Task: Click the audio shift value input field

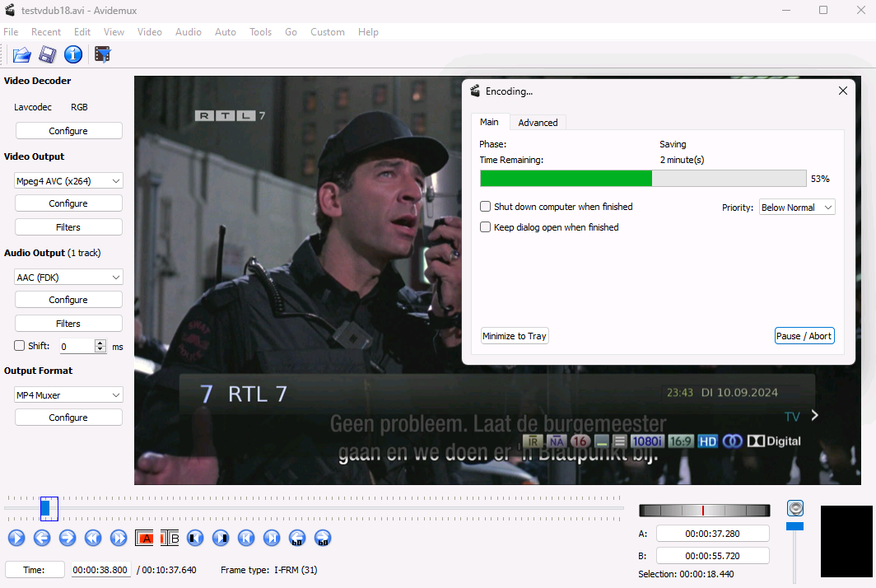Action: (x=77, y=346)
